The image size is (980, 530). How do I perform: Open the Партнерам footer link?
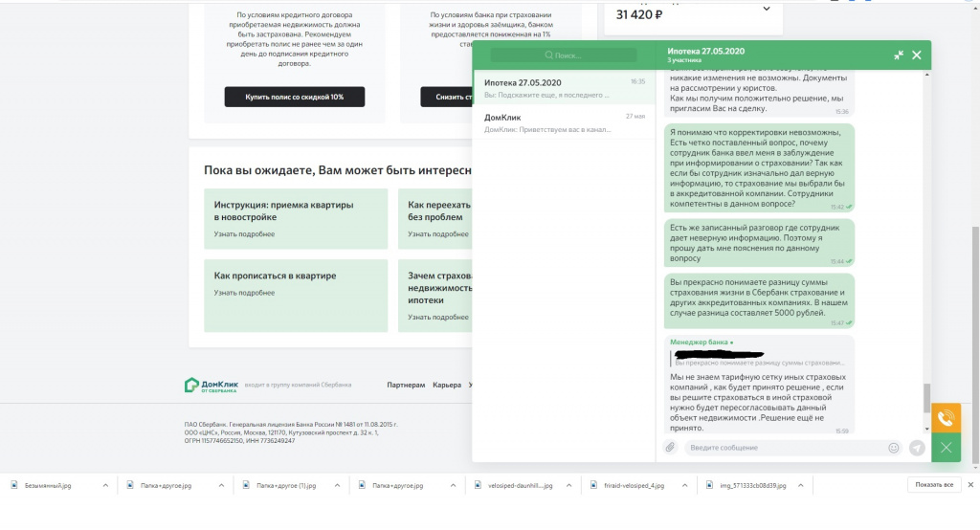[x=406, y=385]
